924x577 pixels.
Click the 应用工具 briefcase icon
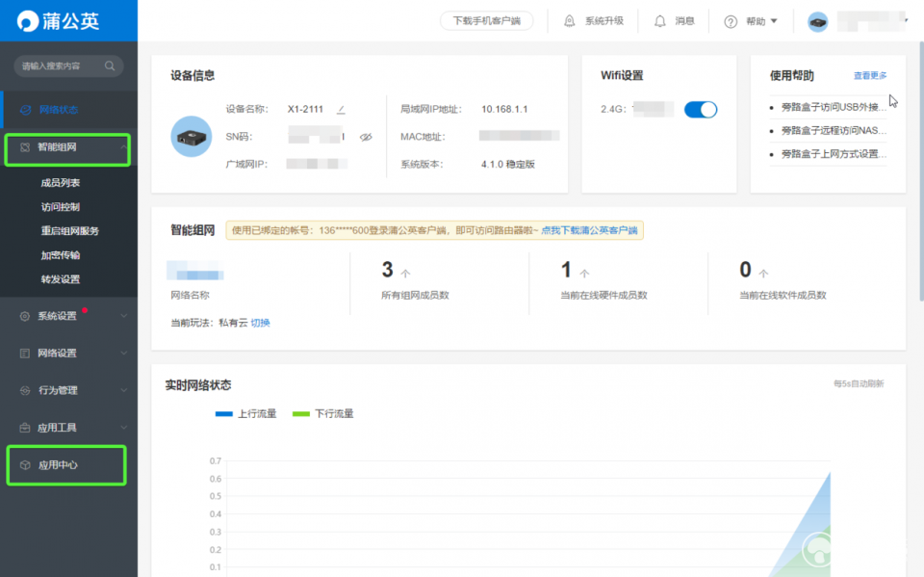click(25, 428)
